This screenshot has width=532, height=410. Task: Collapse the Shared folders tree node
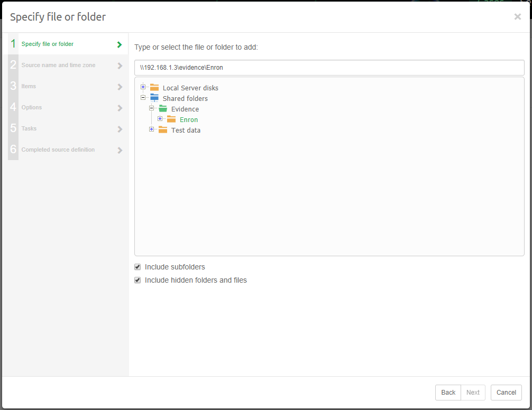[x=143, y=98]
